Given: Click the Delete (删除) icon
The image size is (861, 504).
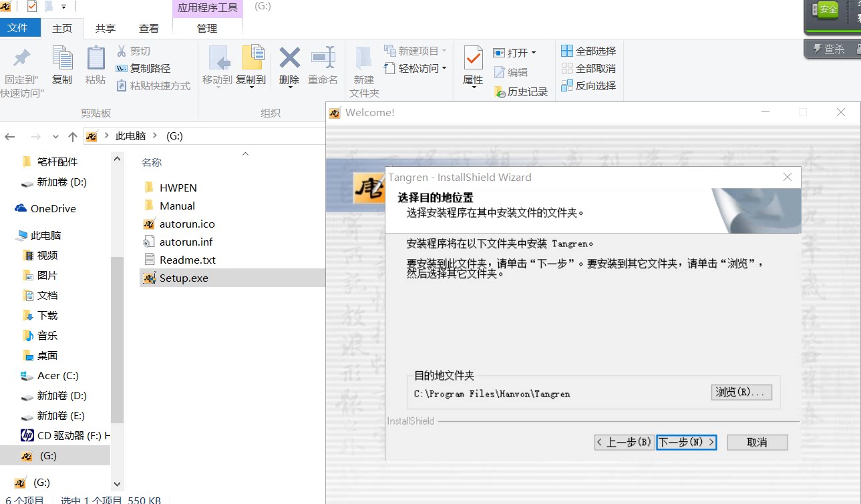Looking at the screenshot, I should click(x=289, y=66).
